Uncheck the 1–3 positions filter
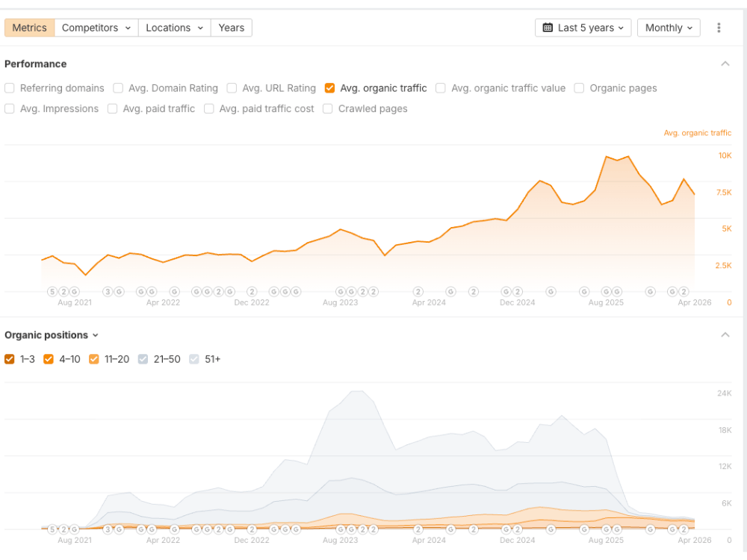The width and height of the screenshot is (747, 560). click(x=9, y=359)
